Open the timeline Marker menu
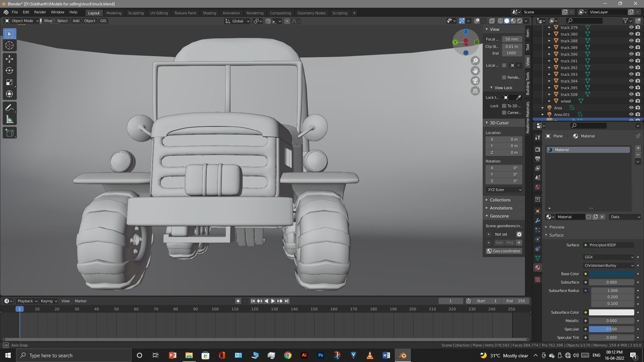Image resolution: width=644 pixels, height=362 pixels. click(80, 301)
